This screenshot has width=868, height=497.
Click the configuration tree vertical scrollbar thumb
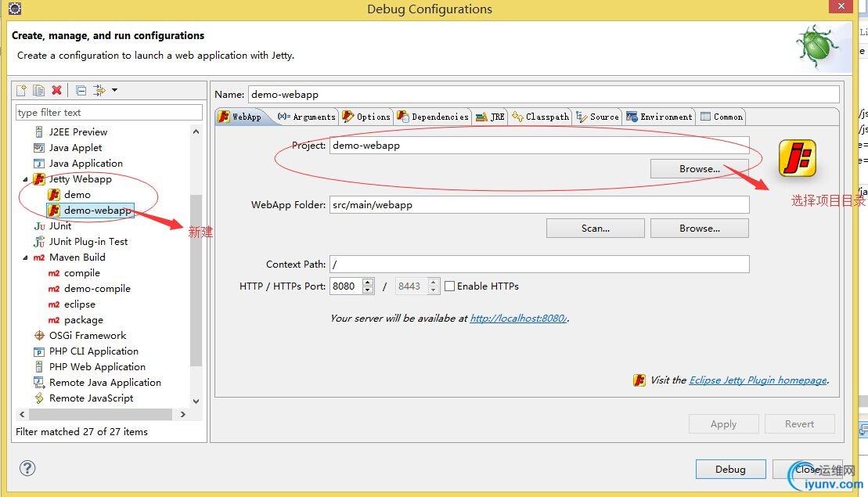tap(196, 280)
